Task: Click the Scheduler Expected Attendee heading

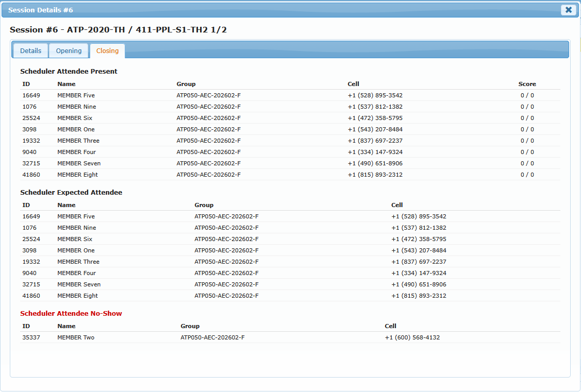Action: click(x=71, y=192)
